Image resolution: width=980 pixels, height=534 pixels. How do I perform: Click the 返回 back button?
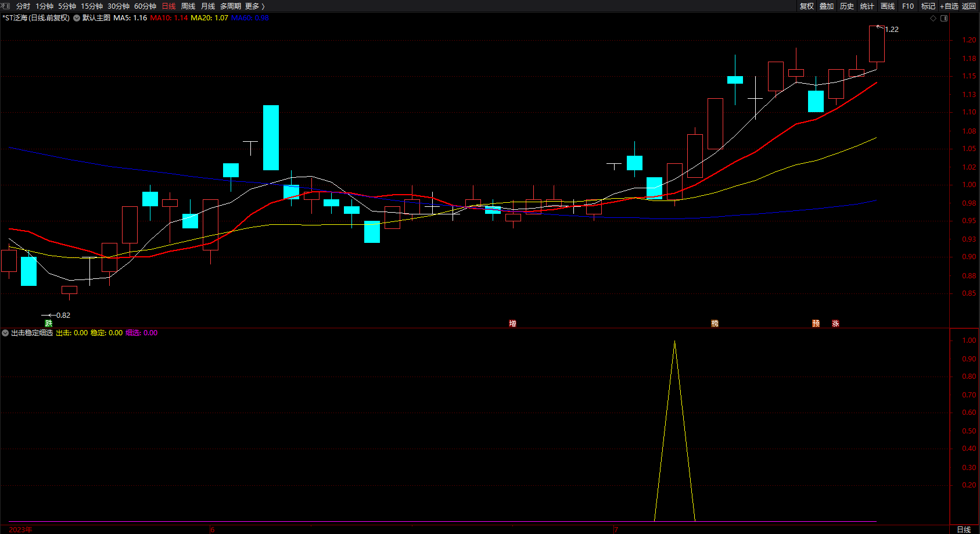coord(969,6)
